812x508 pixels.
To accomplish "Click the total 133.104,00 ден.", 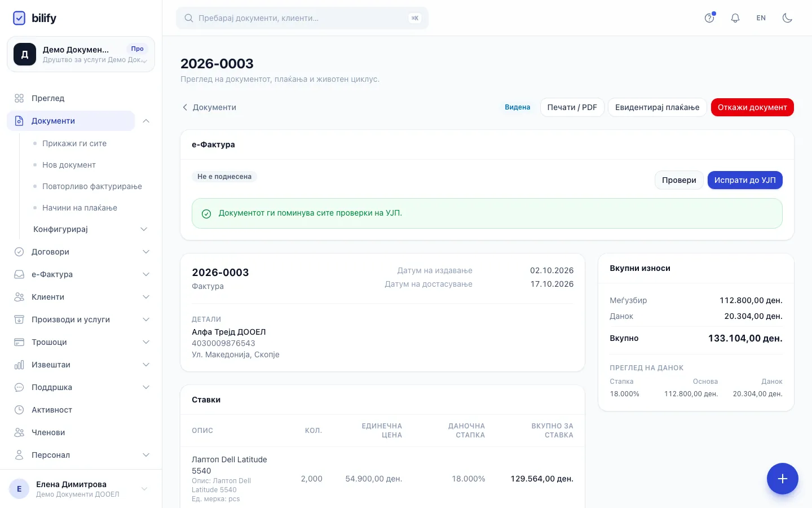I will pyautogui.click(x=745, y=338).
